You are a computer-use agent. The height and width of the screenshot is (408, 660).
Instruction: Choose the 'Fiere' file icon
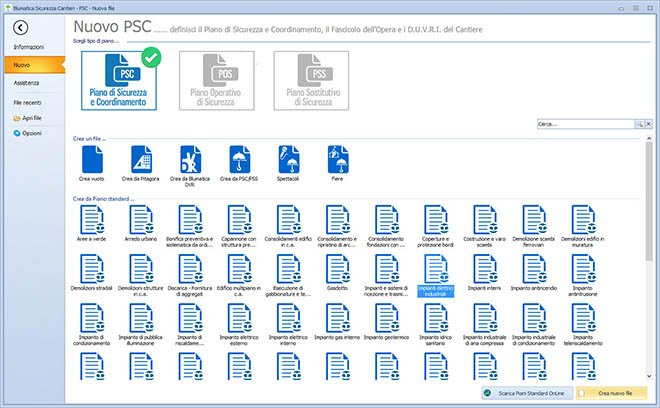(337, 159)
